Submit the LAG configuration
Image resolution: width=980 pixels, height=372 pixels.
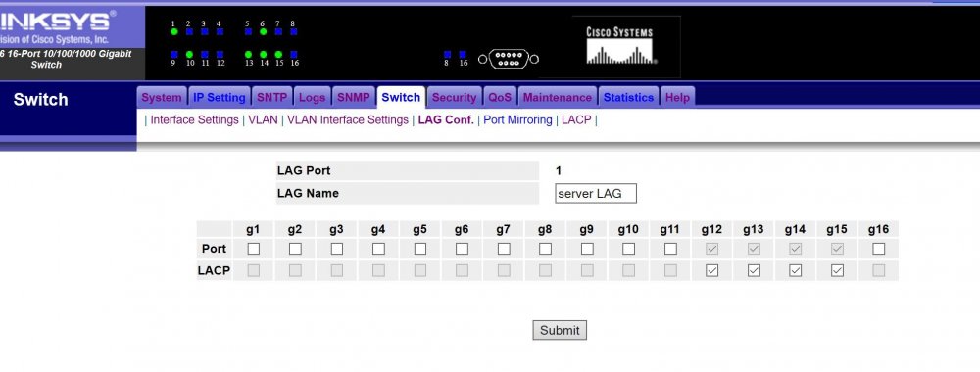click(560, 330)
